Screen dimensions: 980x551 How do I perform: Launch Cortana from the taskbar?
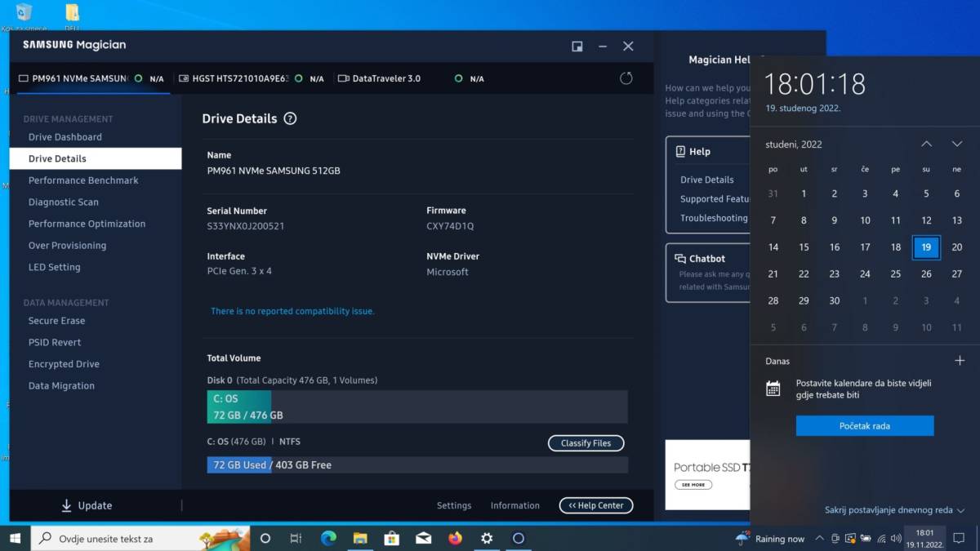coord(265,538)
